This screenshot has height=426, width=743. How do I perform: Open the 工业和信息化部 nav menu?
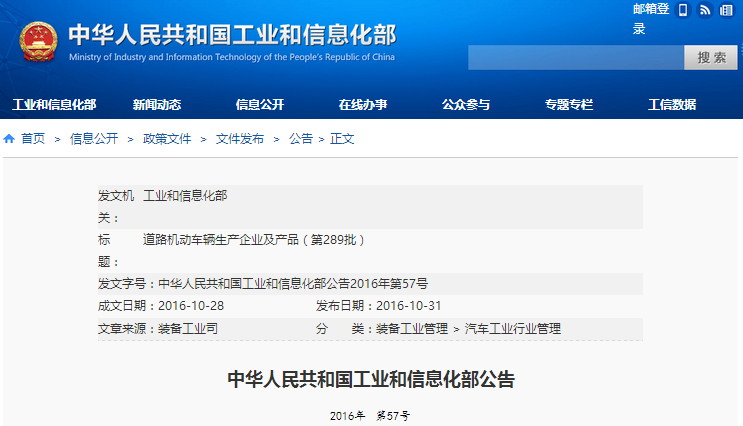tap(54, 105)
